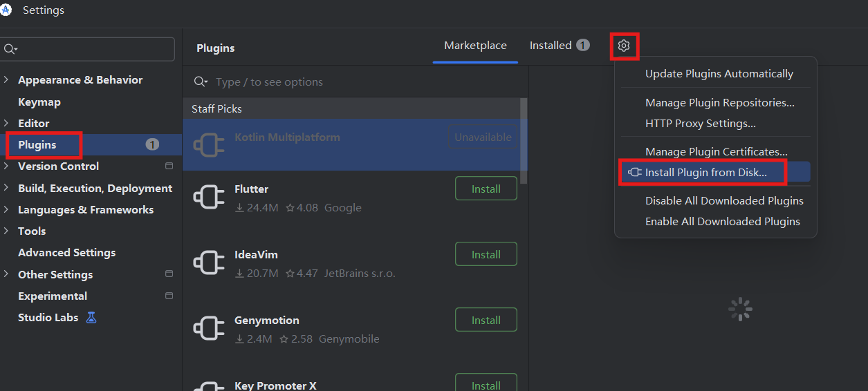Click the Genymotion plugin icon
868x391 pixels.
[x=209, y=329]
